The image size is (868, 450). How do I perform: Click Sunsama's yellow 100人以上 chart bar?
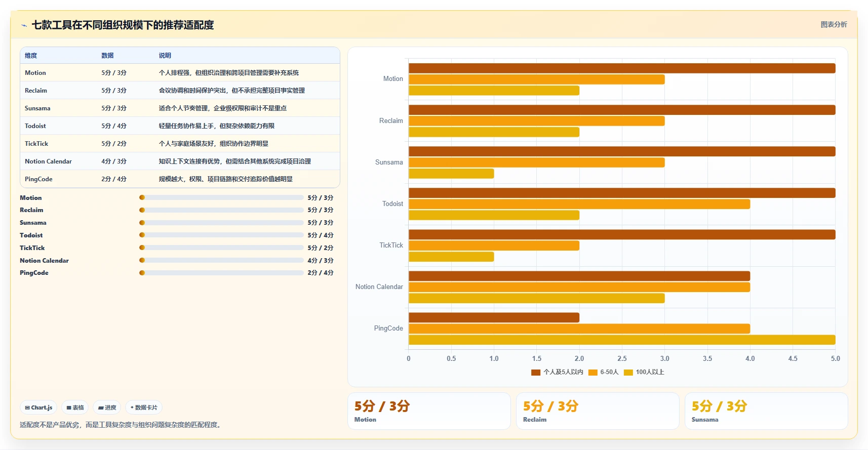451,174
